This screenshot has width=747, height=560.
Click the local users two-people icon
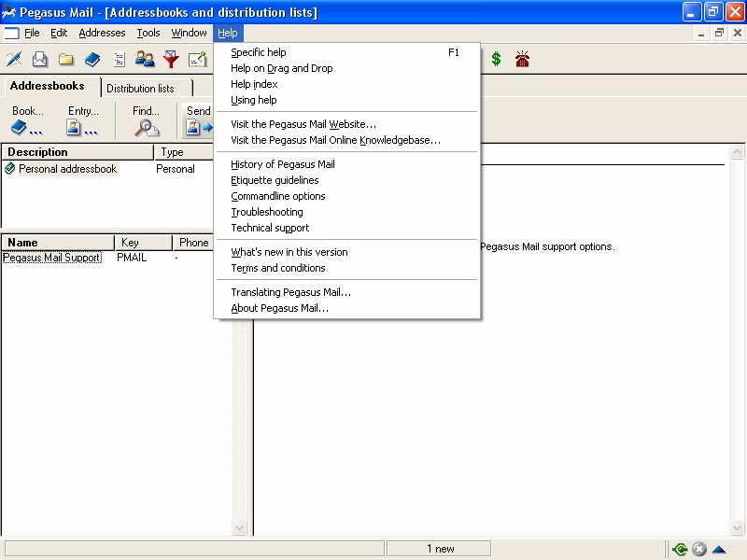click(x=145, y=59)
